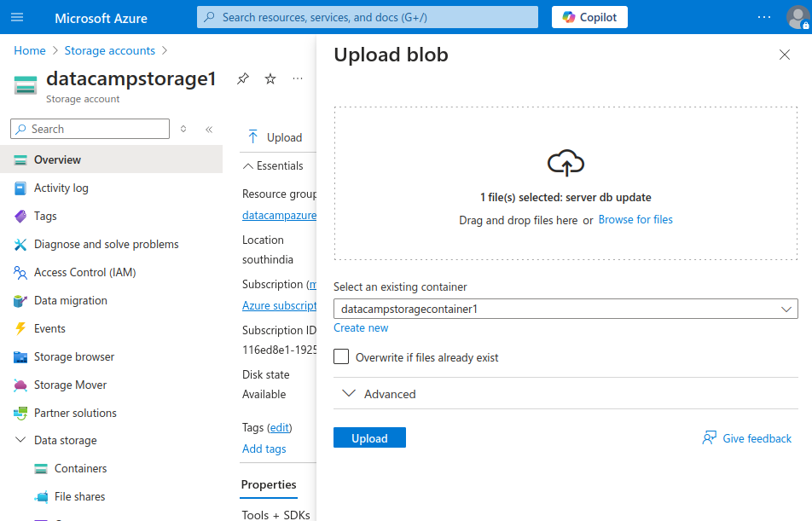
Task: Close the Upload blob panel
Action: (x=785, y=55)
